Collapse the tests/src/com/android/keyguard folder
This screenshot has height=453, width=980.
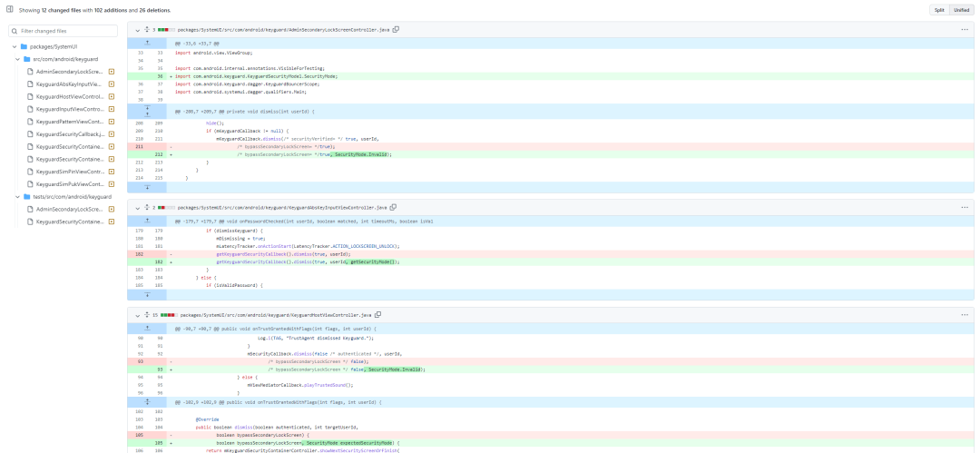tap(15, 196)
